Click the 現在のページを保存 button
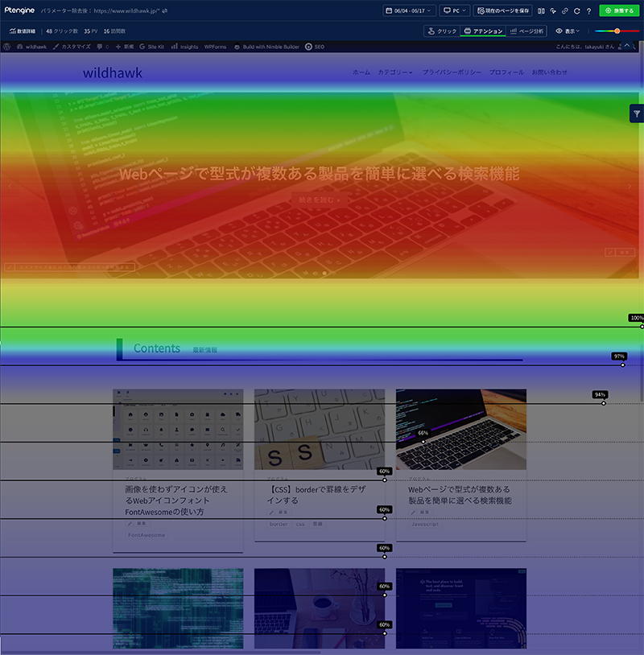The height and width of the screenshot is (655, 644). pyautogui.click(x=503, y=10)
